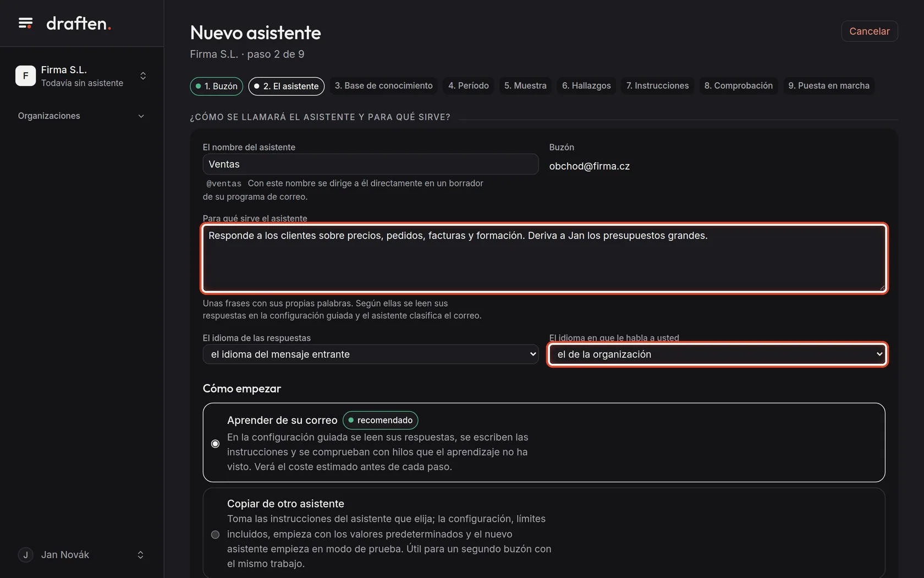Open step 6. Hallazgos

coord(586,86)
